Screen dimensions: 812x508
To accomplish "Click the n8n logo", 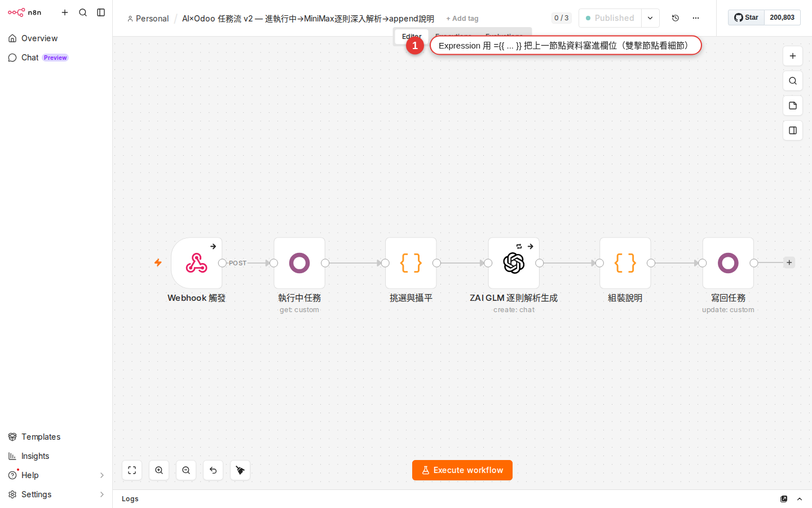I will click(x=25, y=12).
